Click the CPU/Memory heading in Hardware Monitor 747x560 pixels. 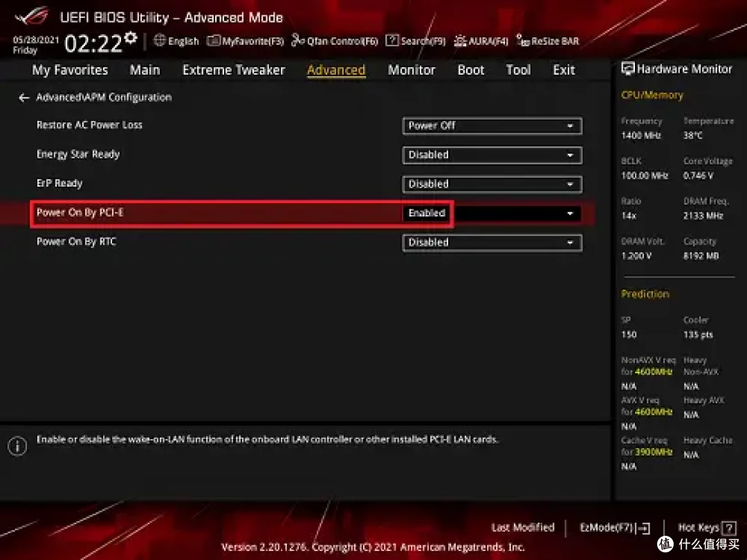652,95
